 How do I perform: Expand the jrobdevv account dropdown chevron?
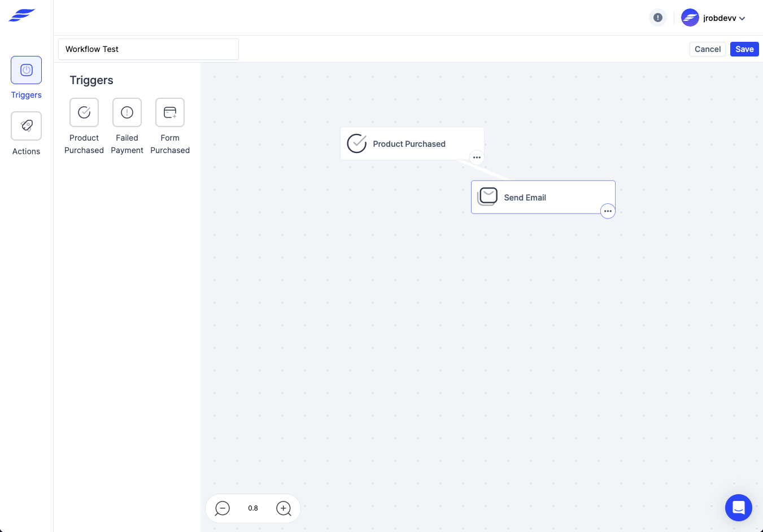[x=742, y=19]
